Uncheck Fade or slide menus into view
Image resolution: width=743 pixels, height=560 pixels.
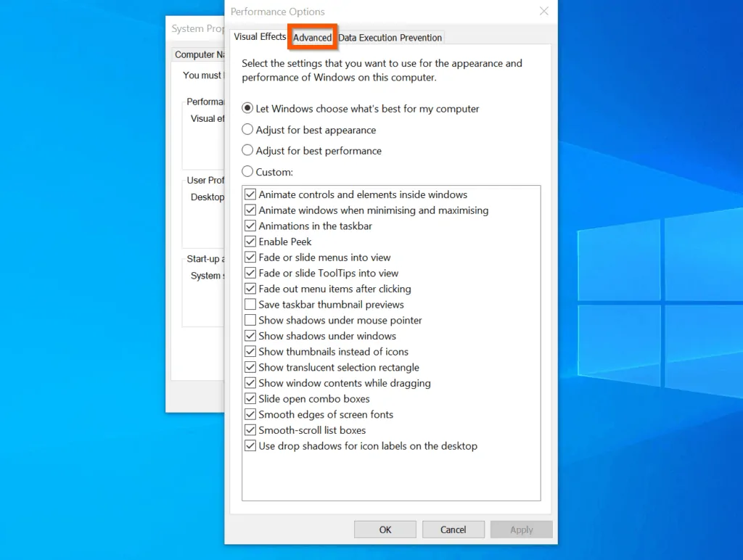pos(251,258)
